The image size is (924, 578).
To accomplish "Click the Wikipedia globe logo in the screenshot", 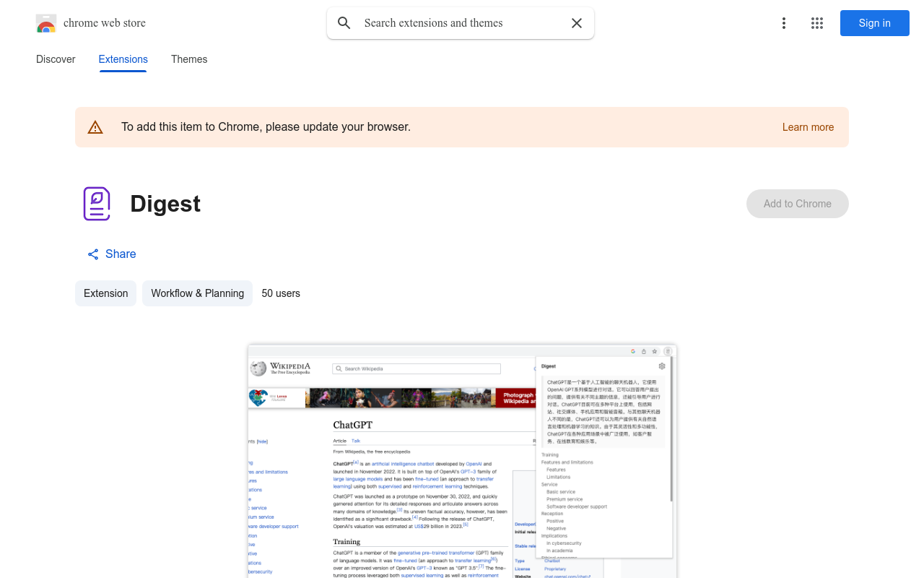I will pos(258,368).
